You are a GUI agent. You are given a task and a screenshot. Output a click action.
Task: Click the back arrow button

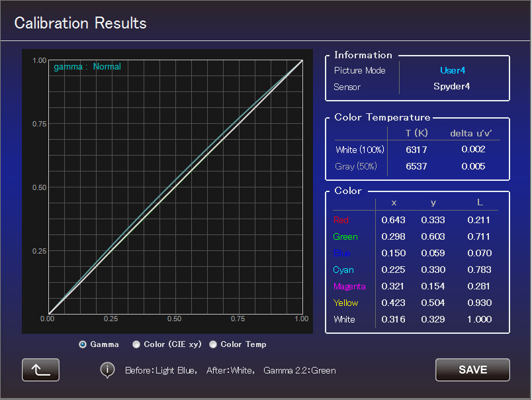40,370
